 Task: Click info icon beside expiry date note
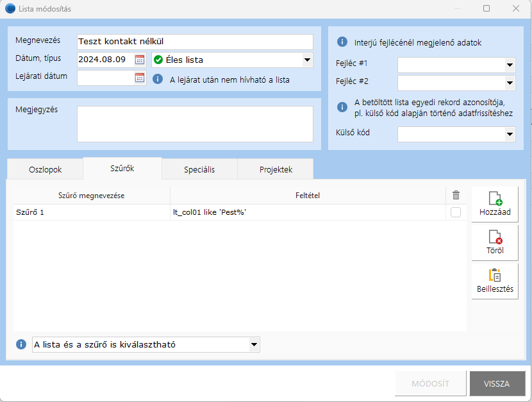coord(158,80)
